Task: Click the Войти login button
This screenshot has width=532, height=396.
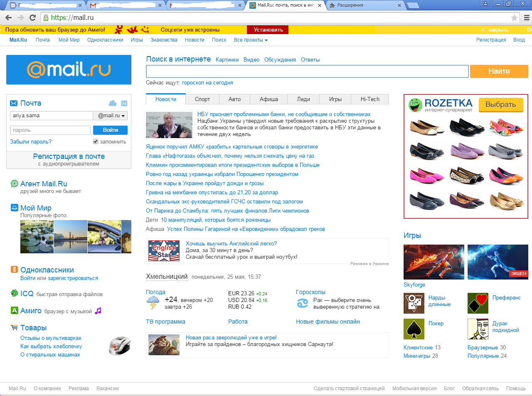Action: point(110,130)
